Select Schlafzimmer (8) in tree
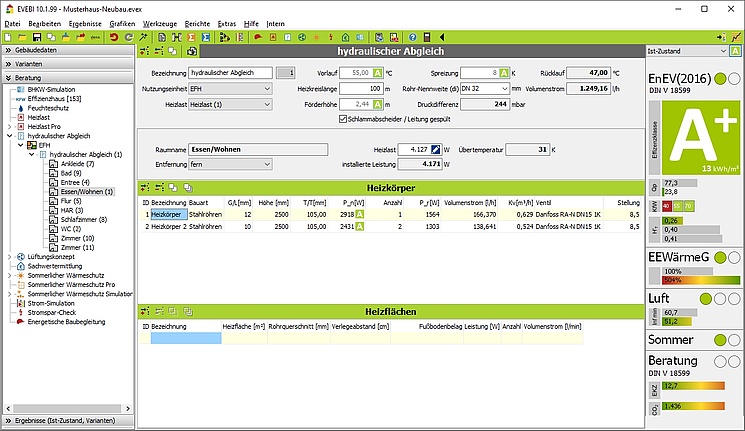Image resolution: width=745 pixels, height=431 pixels. 84,220
